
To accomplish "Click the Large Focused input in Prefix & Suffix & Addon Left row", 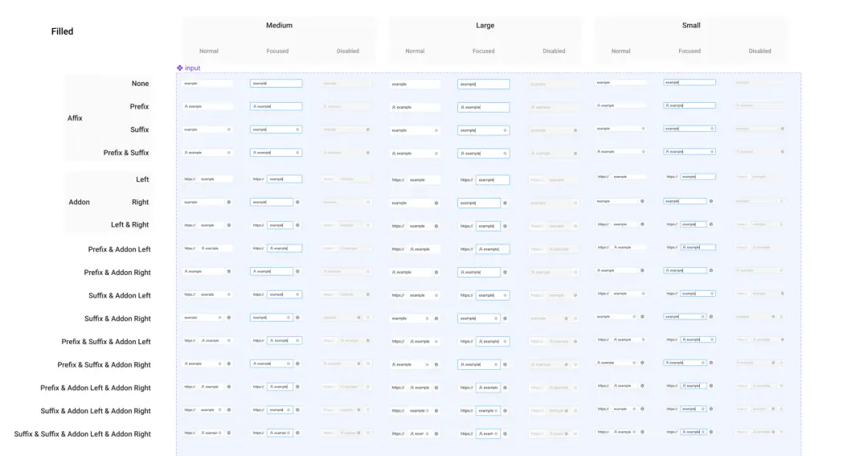I will click(x=493, y=342).
